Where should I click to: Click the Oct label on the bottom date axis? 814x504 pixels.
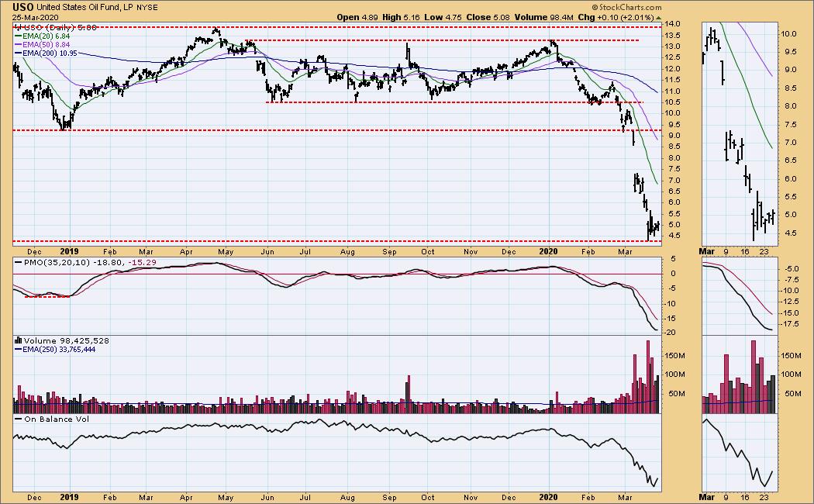click(427, 497)
